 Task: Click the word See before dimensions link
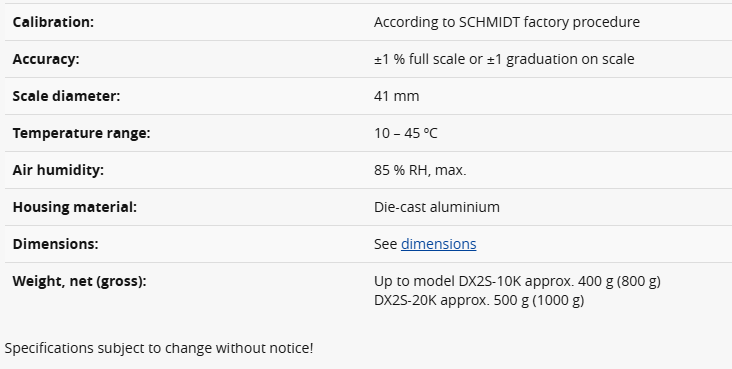pos(386,244)
